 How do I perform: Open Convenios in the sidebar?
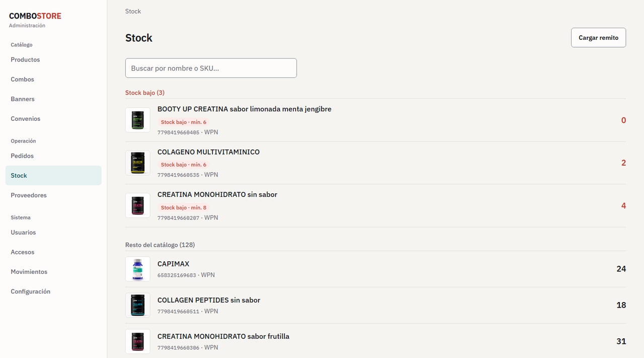53,118
